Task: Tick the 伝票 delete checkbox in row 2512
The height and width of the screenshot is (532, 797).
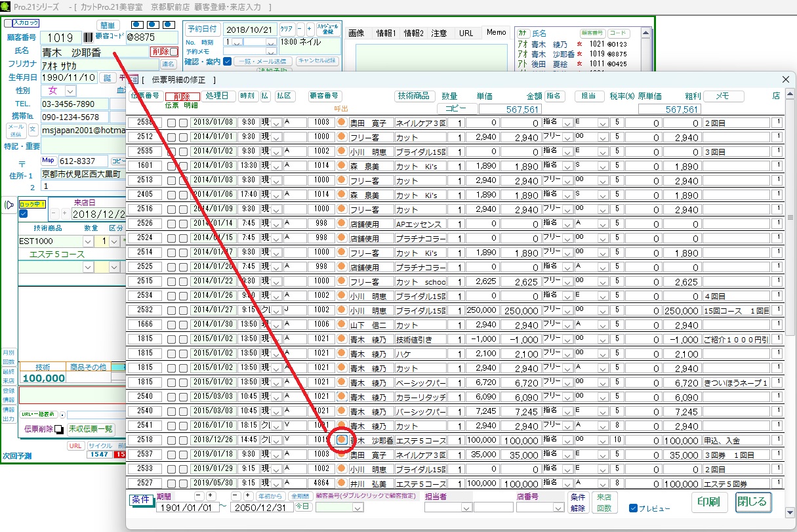Action: click(x=171, y=137)
